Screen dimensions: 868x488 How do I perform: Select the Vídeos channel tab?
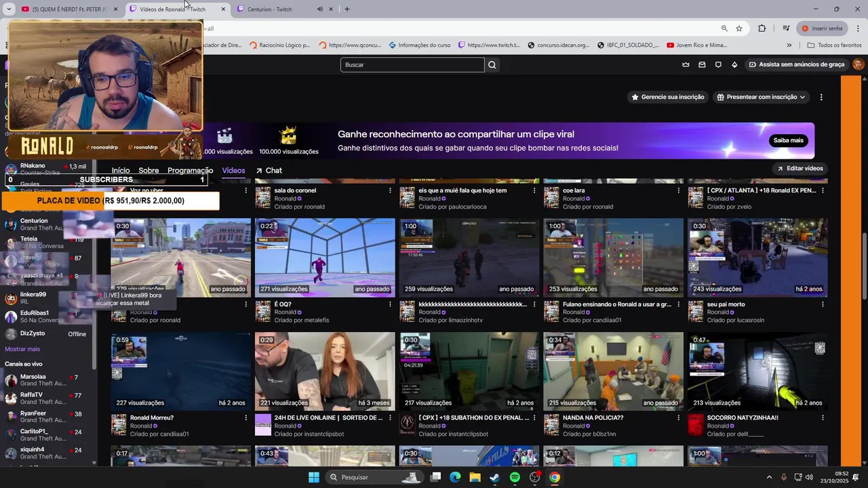click(233, 171)
